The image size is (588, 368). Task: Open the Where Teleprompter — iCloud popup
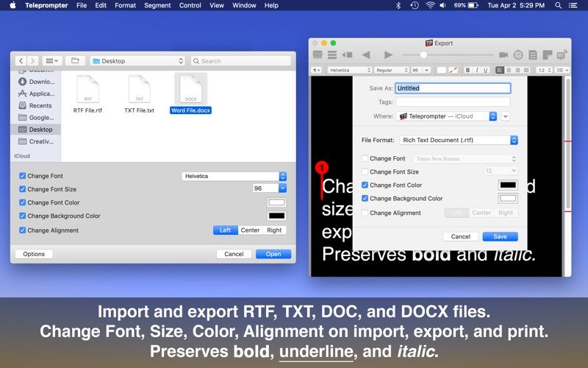[447, 116]
